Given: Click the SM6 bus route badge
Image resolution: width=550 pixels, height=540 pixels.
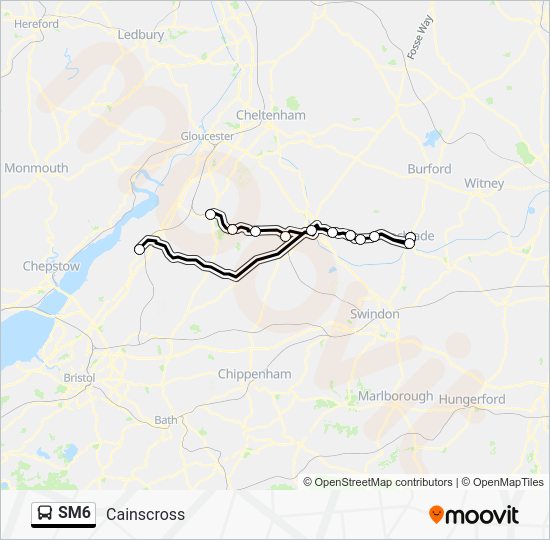Looking at the screenshot, I should click(x=63, y=514).
